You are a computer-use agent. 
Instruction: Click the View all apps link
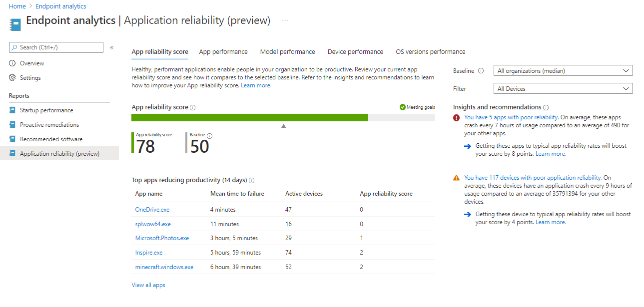(x=148, y=285)
